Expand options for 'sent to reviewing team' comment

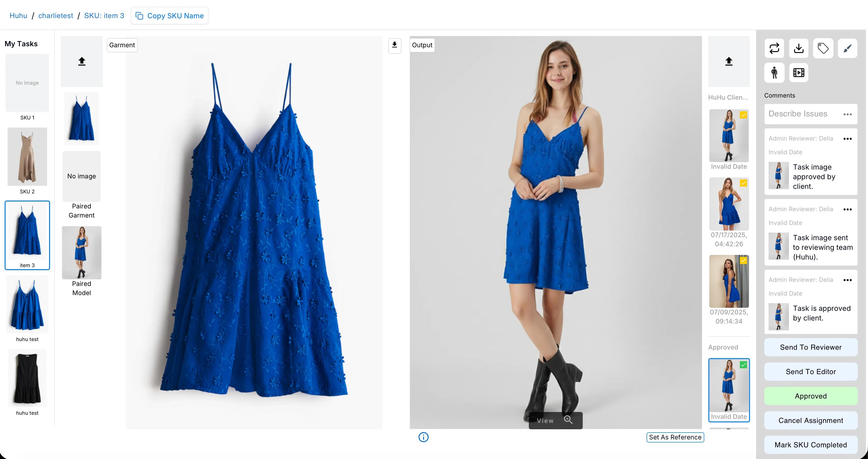[847, 209]
